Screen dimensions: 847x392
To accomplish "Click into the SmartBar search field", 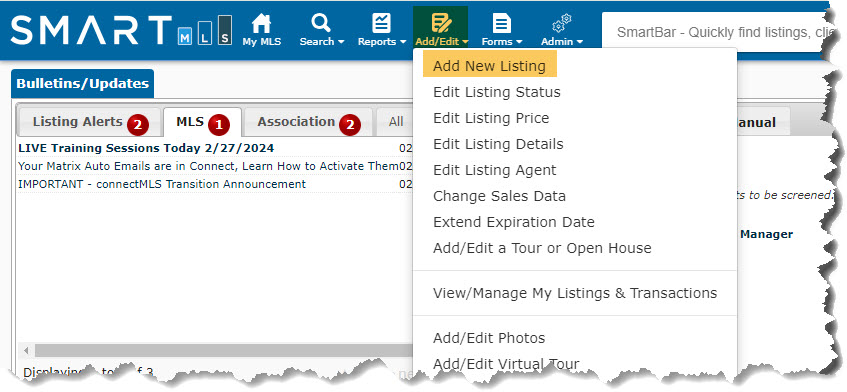I will 718,32.
